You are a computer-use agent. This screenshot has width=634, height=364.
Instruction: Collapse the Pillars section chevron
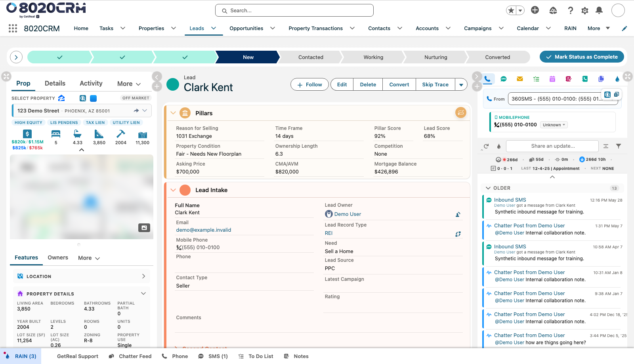click(x=173, y=113)
